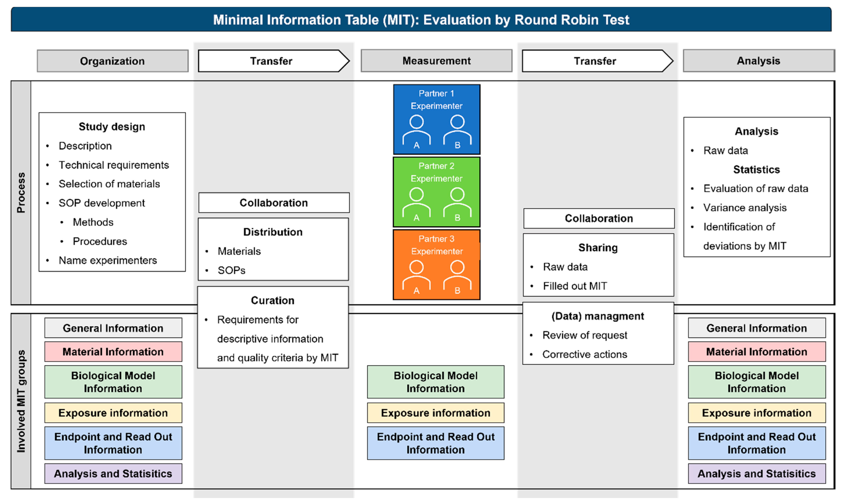
Task: Select the Measurement header box
Action: [x=436, y=61]
